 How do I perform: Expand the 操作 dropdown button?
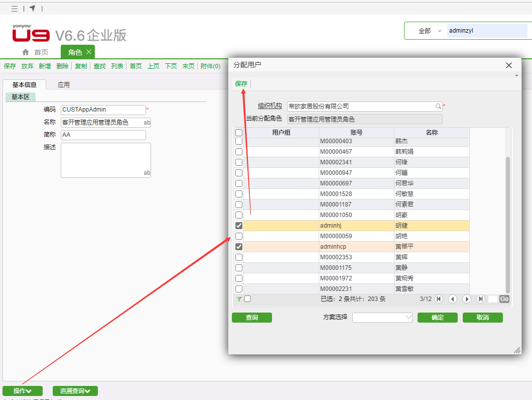(23, 391)
